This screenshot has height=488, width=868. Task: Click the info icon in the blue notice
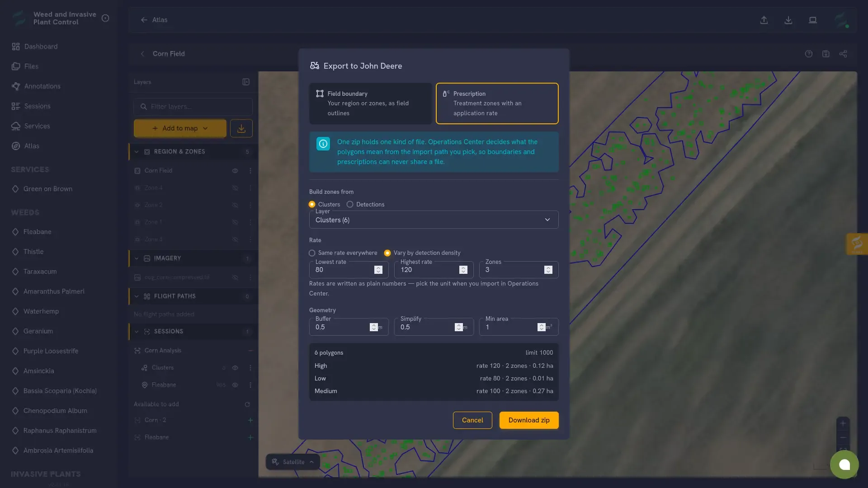click(323, 144)
